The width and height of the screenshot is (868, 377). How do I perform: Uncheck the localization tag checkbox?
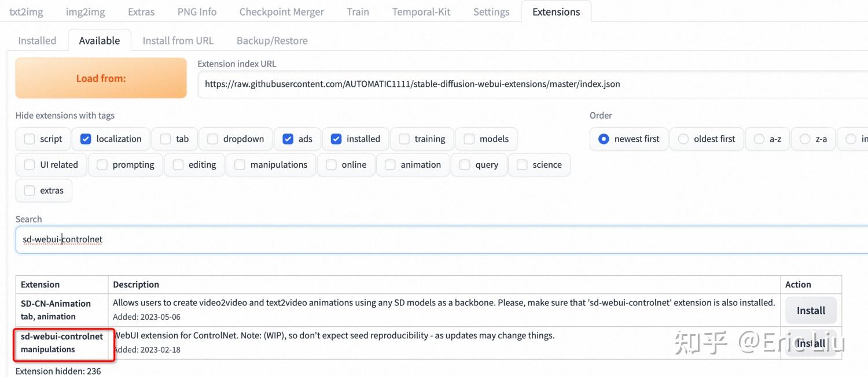click(86, 139)
